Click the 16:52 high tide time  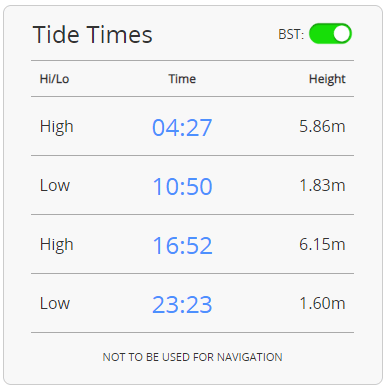(182, 246)
